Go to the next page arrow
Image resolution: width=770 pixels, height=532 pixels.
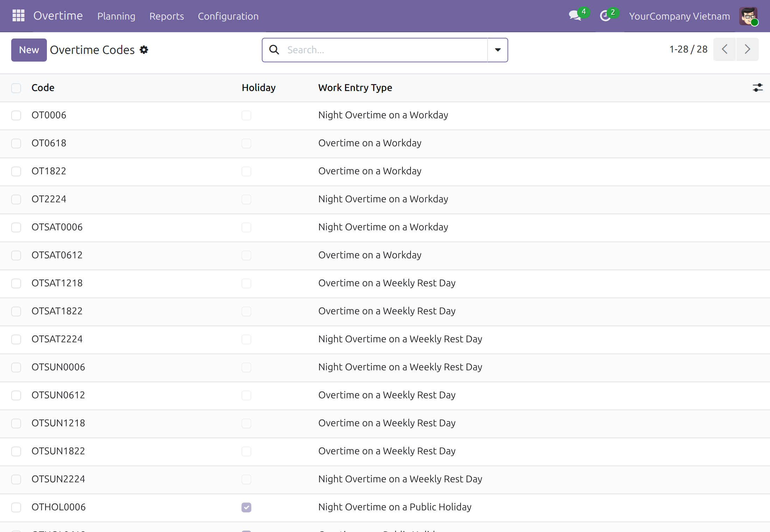(748, 49)
